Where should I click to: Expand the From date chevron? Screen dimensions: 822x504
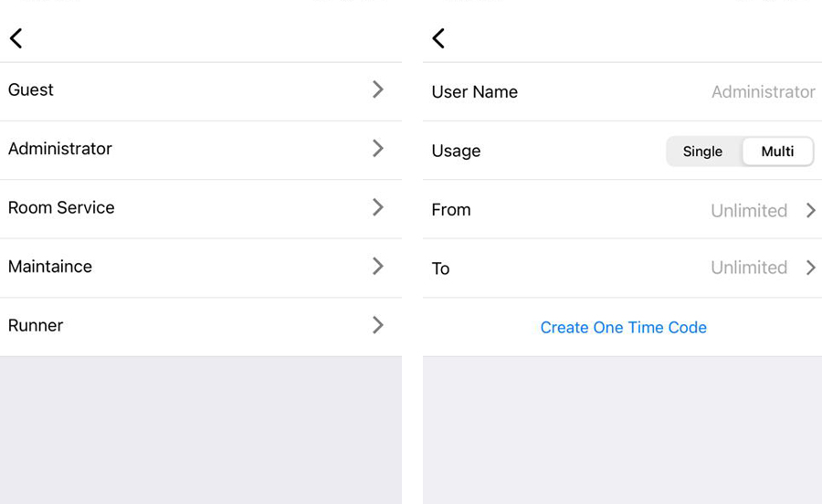tap(810, 210)
